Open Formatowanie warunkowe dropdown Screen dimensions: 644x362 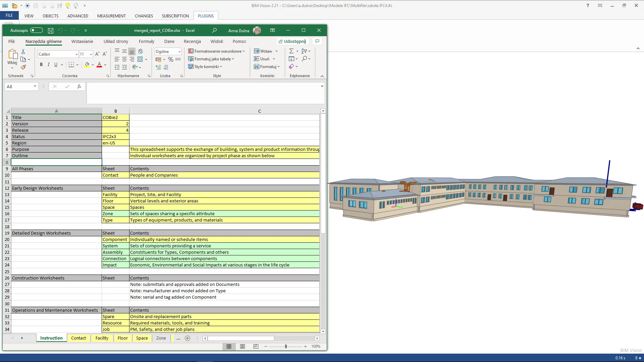click(217, 51)
